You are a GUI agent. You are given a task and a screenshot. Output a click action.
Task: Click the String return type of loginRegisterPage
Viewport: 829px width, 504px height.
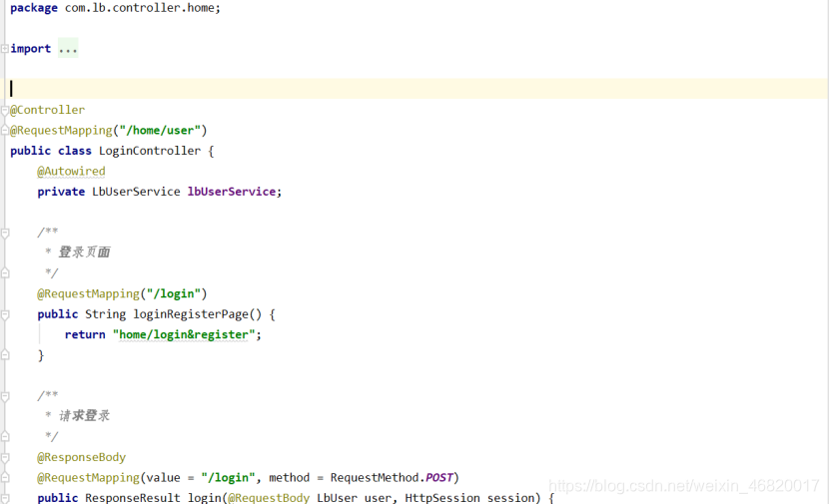tap(105, 314)
